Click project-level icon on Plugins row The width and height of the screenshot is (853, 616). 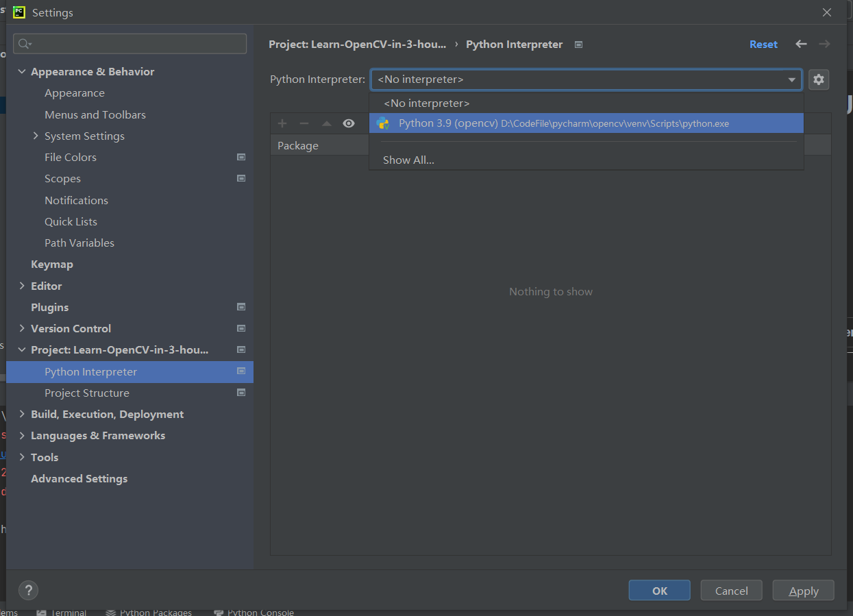tap(241, 307)
